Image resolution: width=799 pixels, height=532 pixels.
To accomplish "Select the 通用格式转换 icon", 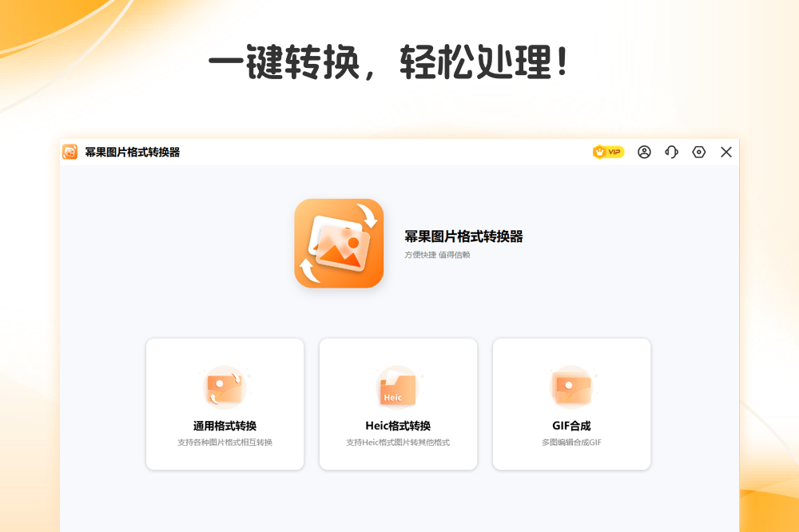I will coord(225,387).
